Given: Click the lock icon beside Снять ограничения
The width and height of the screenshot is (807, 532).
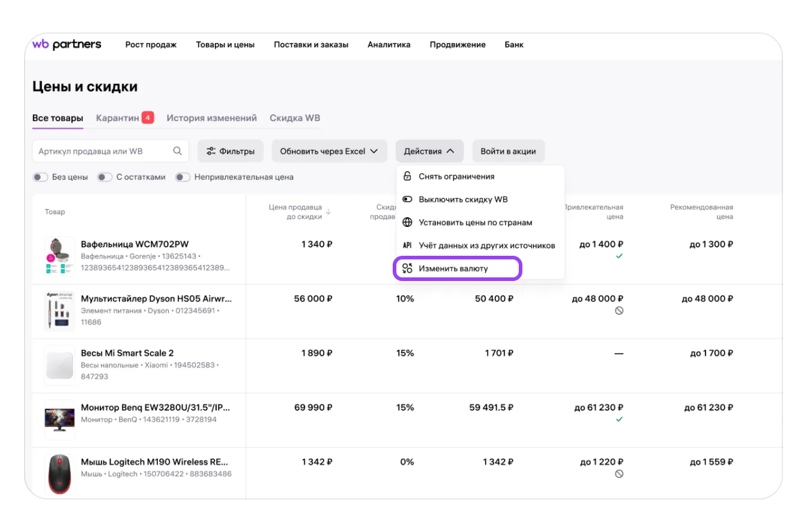Looking at the screenshot, I should (x=407, y=177).
